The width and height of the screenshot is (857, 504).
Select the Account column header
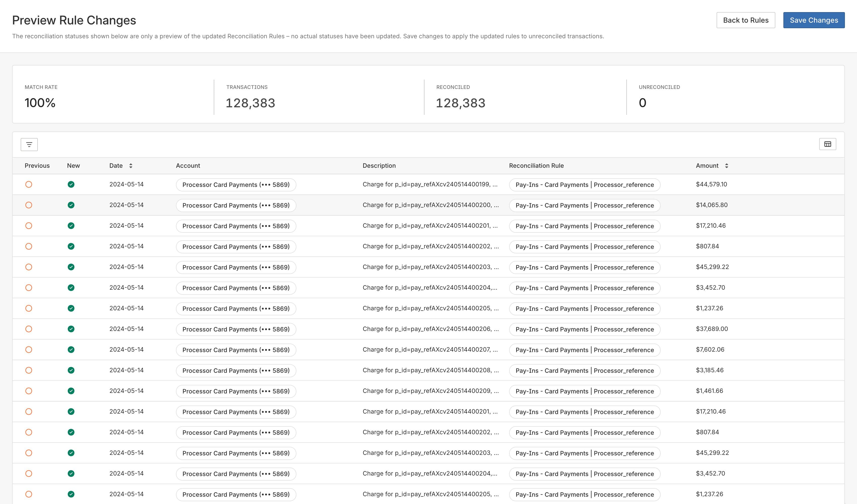point(188,166)
